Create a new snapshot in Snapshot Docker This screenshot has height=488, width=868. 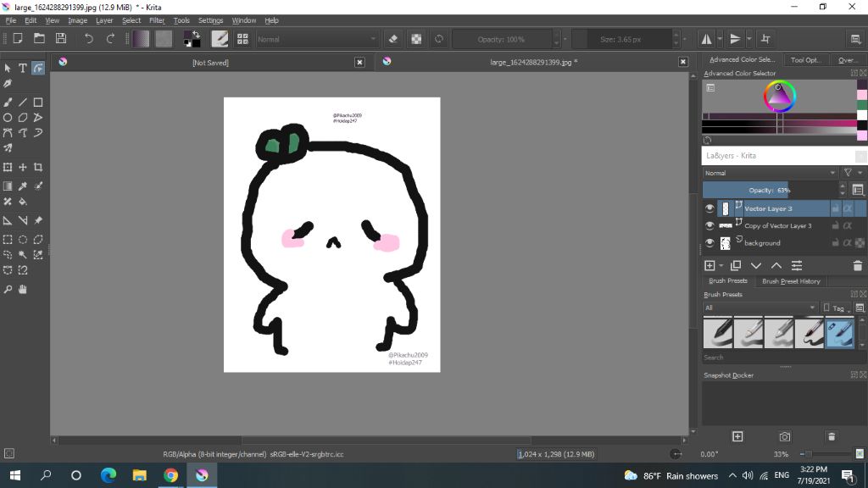[x=737, y=436]
